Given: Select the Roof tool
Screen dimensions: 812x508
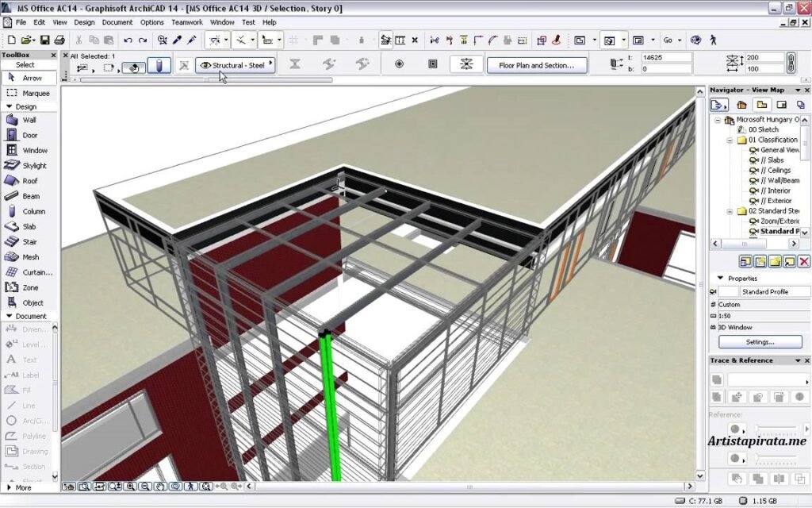Looking at the screenshot, I should 29,180.
